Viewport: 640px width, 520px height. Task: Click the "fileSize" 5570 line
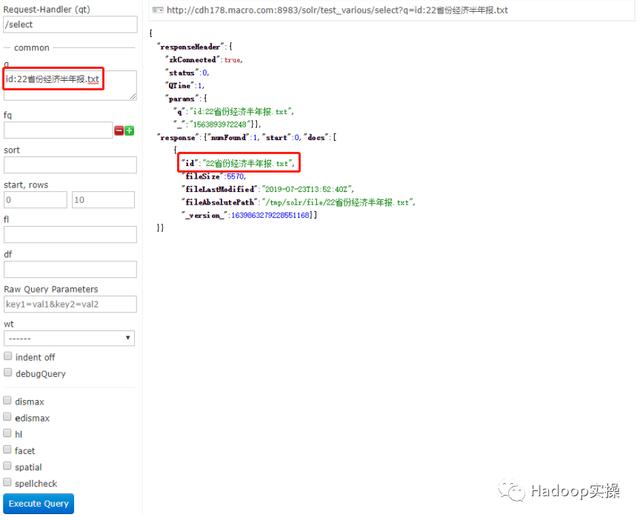(213, 176)
